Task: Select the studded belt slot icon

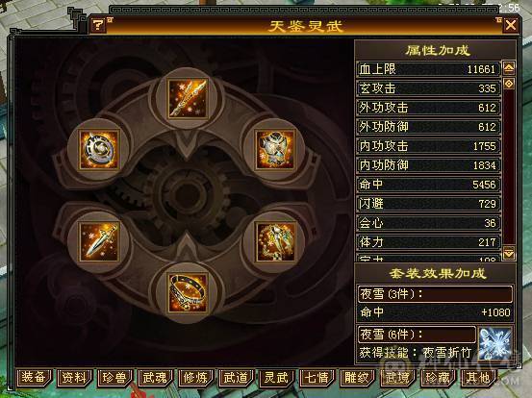Action: point(188,292)
